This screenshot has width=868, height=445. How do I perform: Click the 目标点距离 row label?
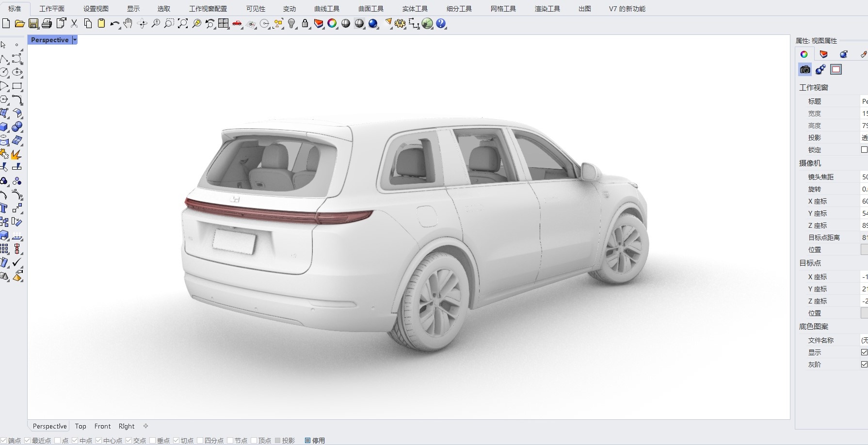point(824,238)
